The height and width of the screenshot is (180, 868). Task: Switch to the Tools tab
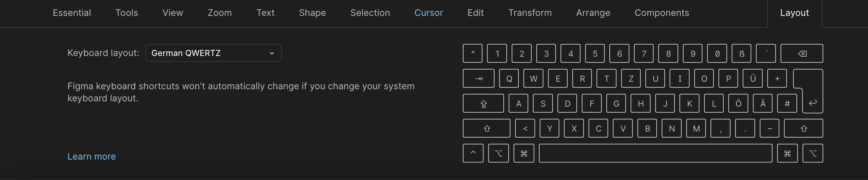click(126, 13)
